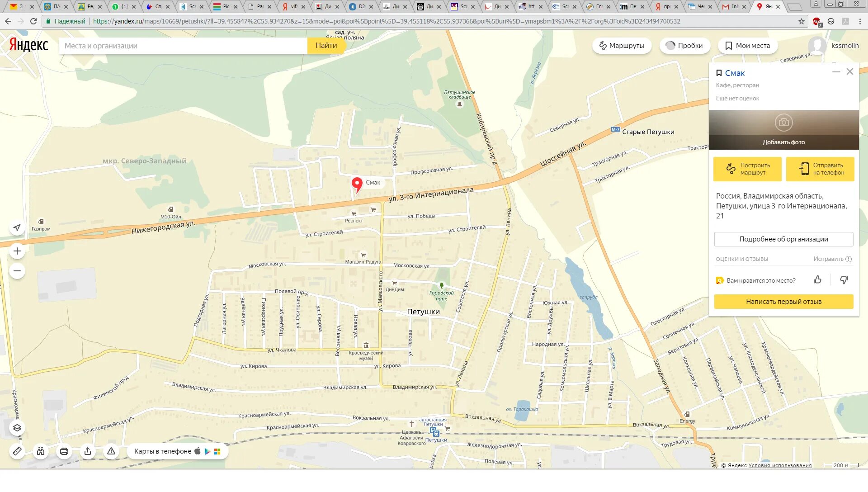868x492 pixels.
Task: Focus the Места и организации search field
Action: [183, 46]
